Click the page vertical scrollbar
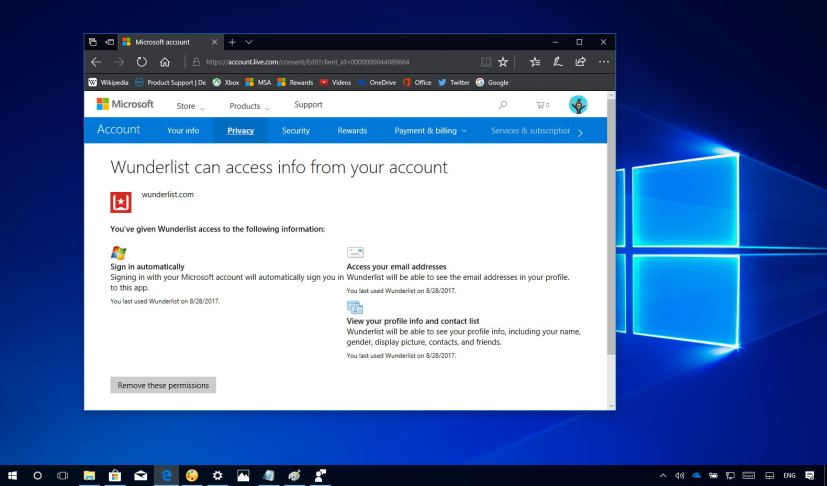Viewport: 827px width, 486px height. pos(611,227)
